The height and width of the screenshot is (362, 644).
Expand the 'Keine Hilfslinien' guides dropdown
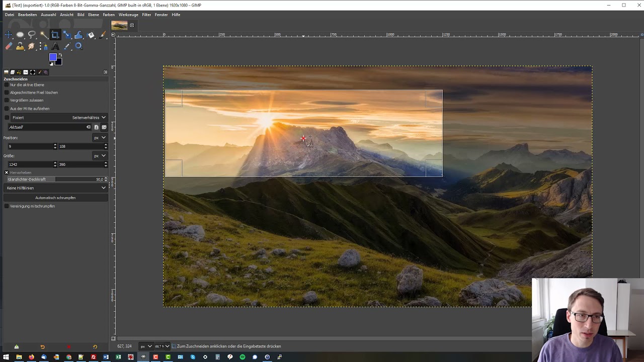[x=55, y=188]
